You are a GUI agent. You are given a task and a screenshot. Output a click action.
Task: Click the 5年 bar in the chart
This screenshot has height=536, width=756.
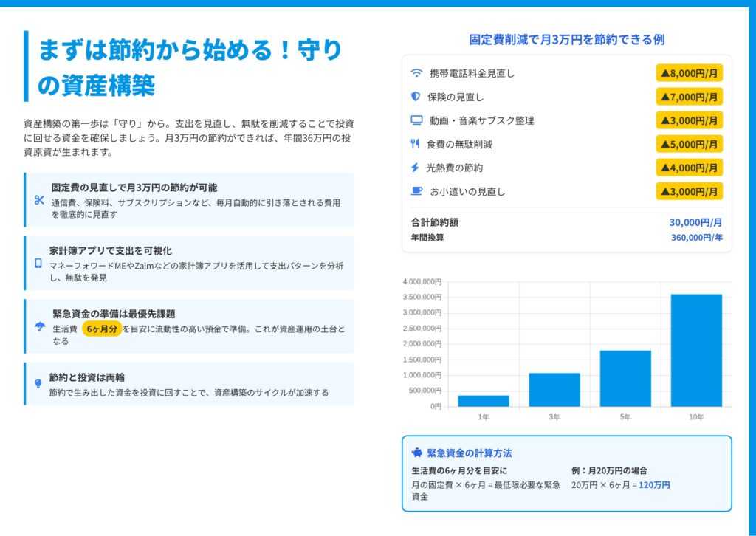point(625,378)
